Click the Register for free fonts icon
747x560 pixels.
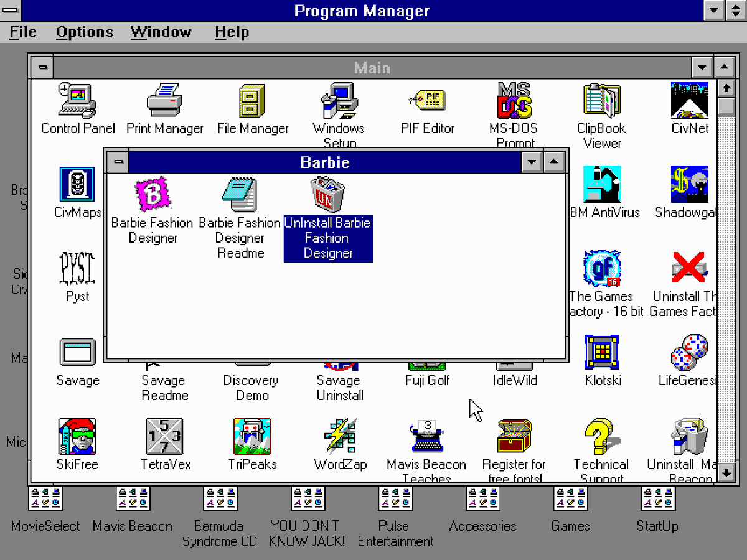515,436
